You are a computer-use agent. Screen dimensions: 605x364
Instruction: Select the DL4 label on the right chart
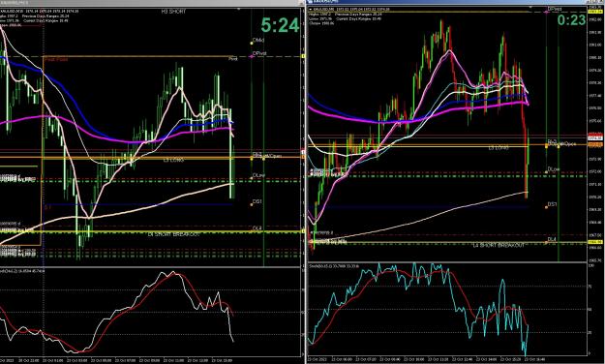(x=552, y=240)
